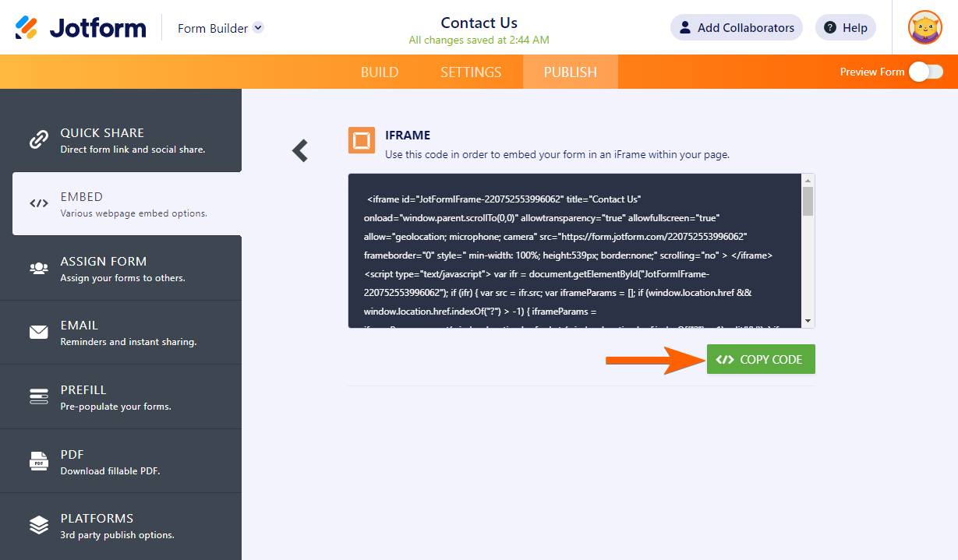Open the Prefill section icon
The width and height of the screenshot is (958, 560).
click(x=38, y=397)
